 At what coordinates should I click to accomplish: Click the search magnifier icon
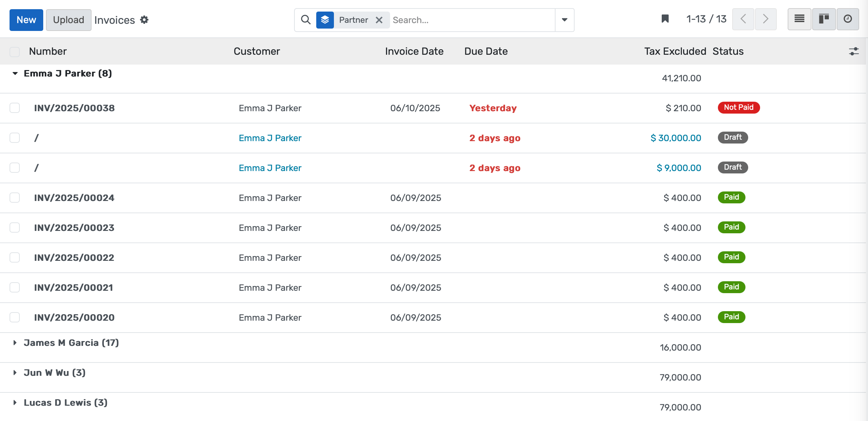pos(306,20)
